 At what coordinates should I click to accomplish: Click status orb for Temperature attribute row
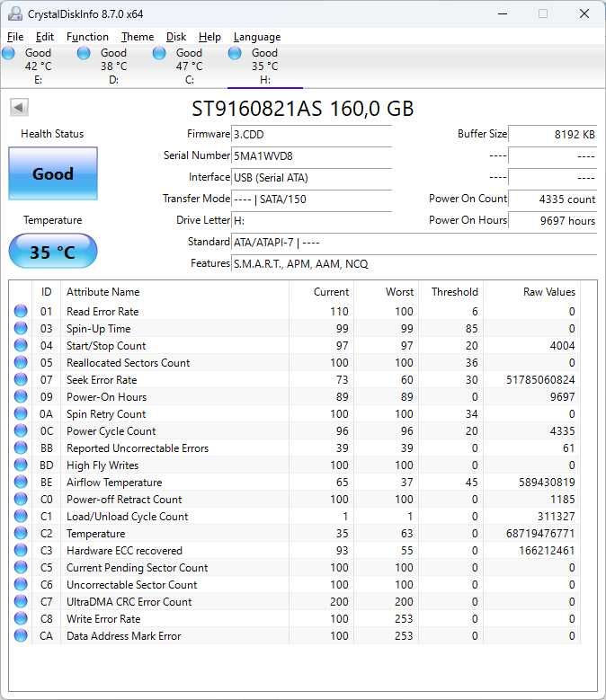point(21,533)
